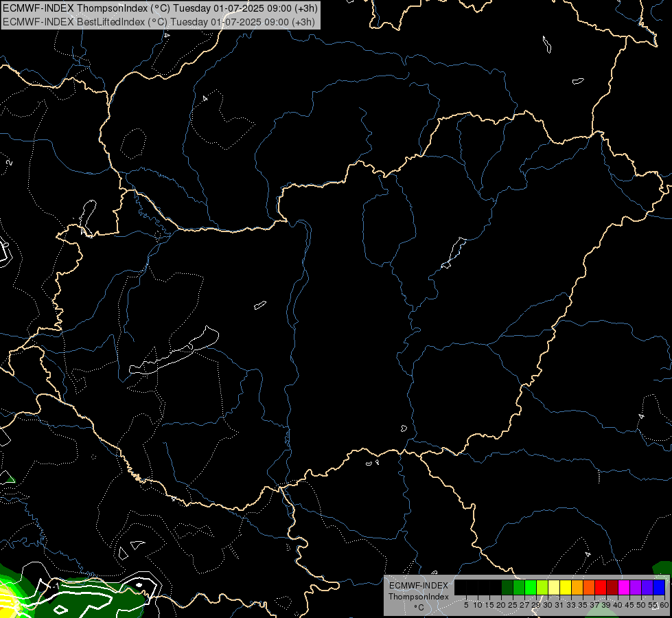The width and height of the screenshot is (672, 618).
Task: Click the legend tick label 25
Action: point(513,605)
